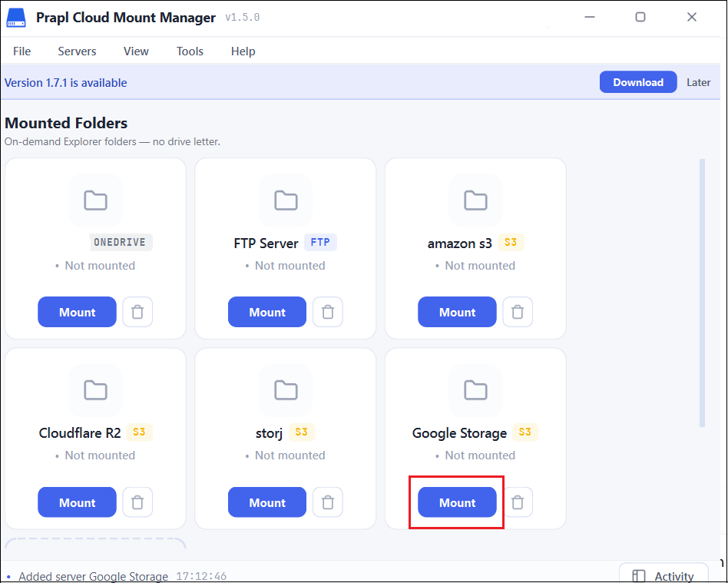The image size is (728, 583).
Task: Click the ONEDRIVE card folder icon
Action: (96, 200)
